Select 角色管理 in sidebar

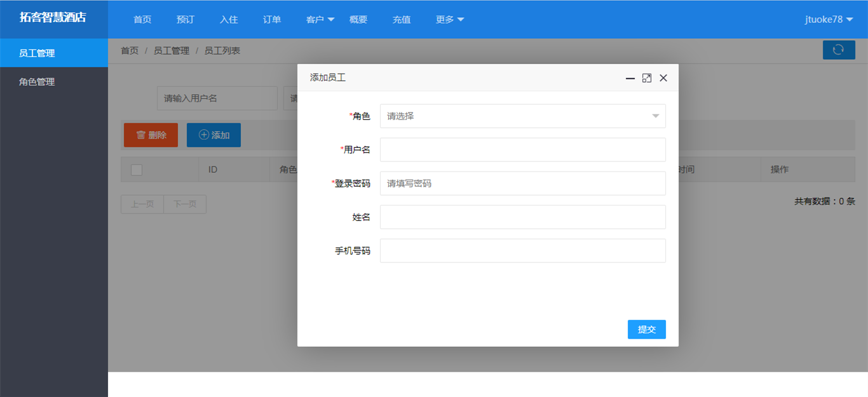pos(54,82)
